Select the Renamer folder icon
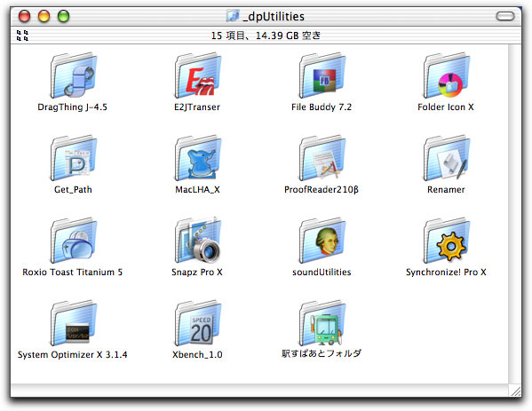 pos(446,158)
